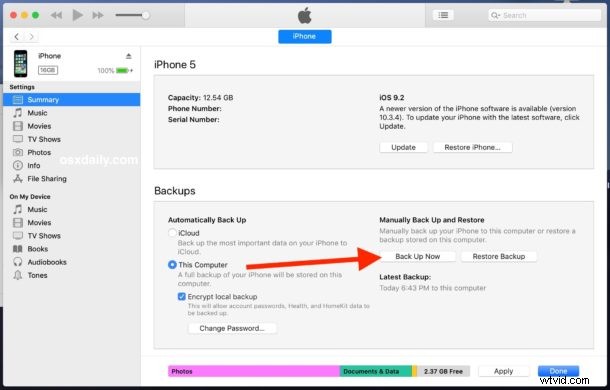This screenshot has height=390, width=610.
Task: Select This Computer radio button
Action: [172, 265]
